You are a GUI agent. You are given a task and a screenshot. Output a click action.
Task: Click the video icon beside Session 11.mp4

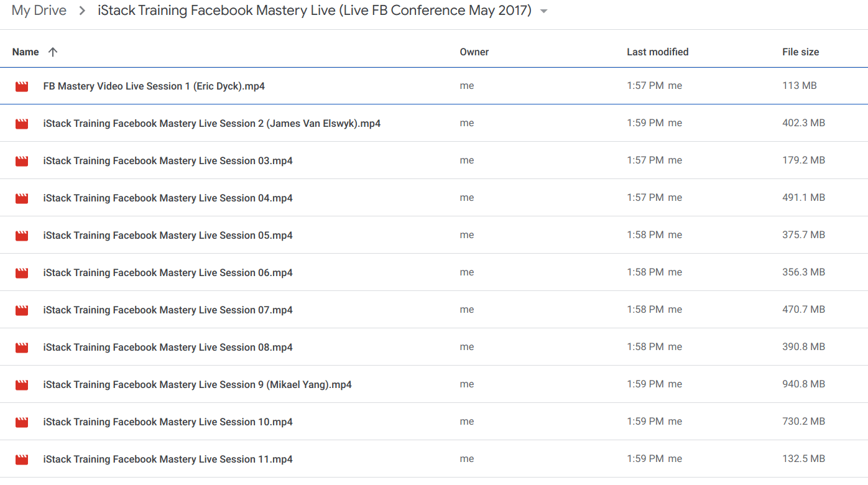(22, 460)
